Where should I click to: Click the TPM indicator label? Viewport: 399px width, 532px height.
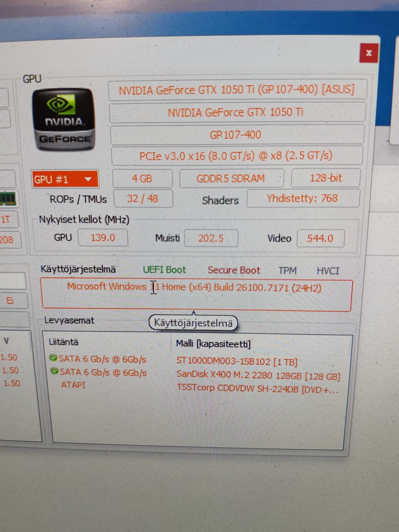pyautogui.click(x=288, y=271)
